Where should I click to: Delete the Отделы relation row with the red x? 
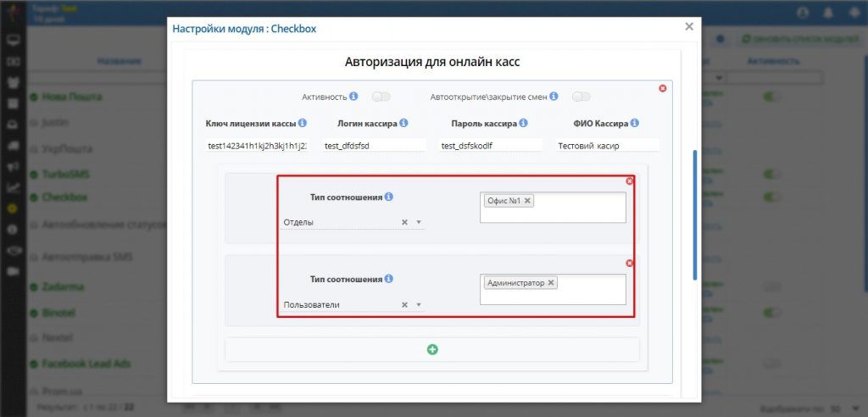point(630,181)
